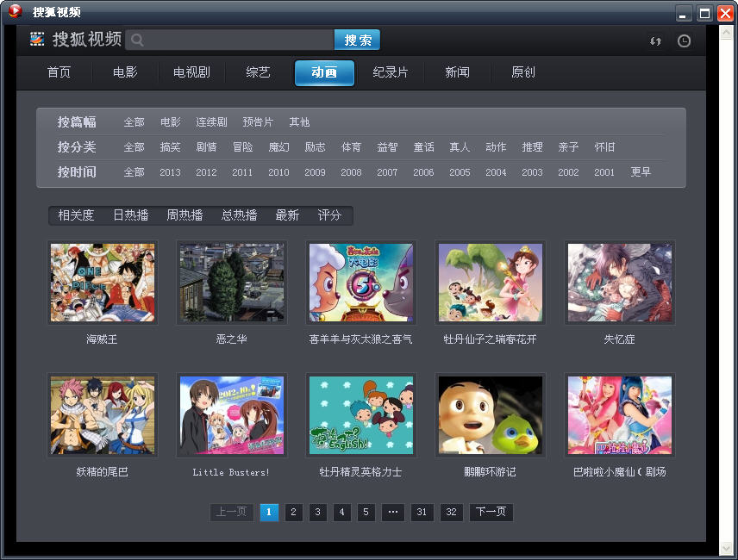The width and height of the screenshot is (738, 560).
Task: Filter by year 2001
Action: [x=604, y=172]
